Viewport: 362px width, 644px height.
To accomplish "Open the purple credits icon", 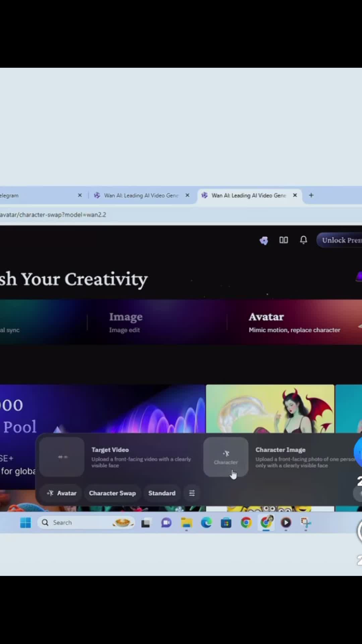I will 264,240.
